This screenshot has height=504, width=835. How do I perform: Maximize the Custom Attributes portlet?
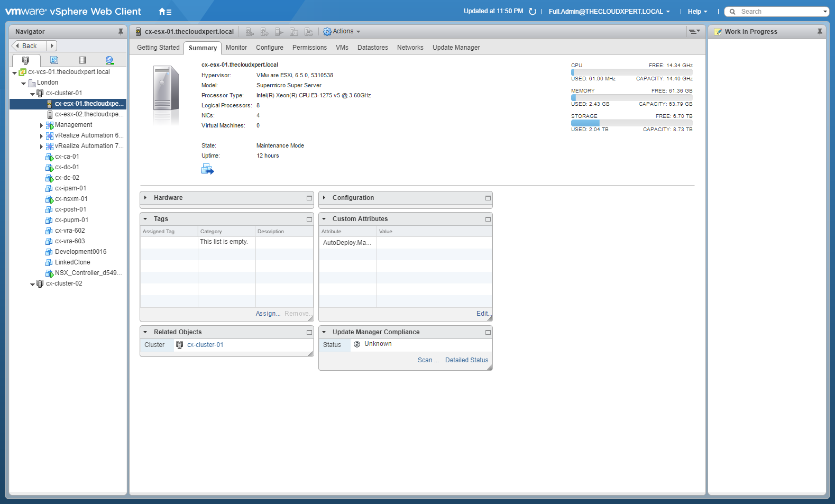(x=488, y=219)
